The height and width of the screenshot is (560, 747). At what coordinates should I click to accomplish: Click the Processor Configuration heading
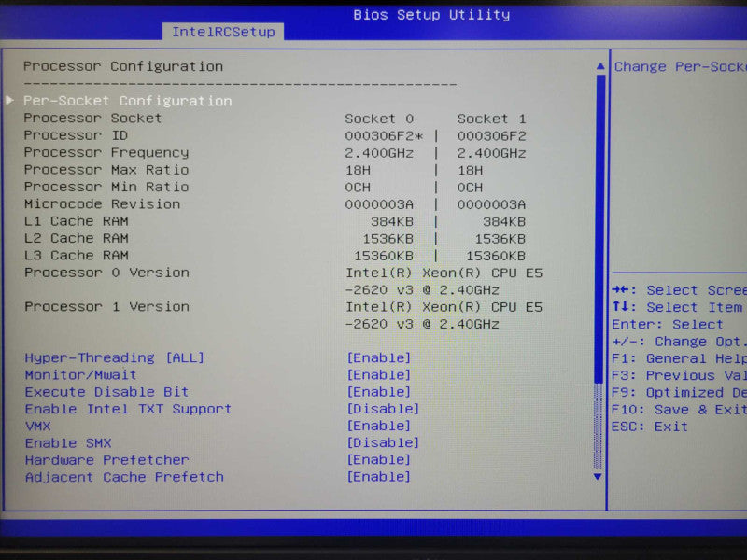123,66
